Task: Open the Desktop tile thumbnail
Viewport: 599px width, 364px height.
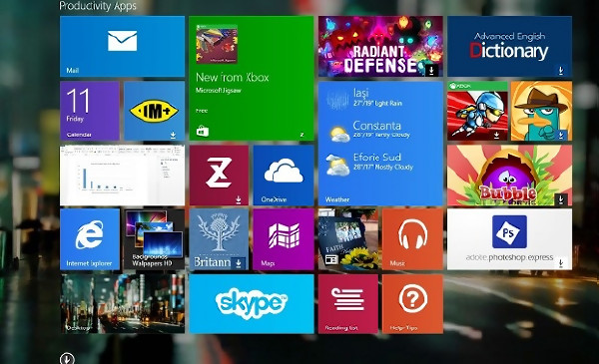Action: point(122,304)
